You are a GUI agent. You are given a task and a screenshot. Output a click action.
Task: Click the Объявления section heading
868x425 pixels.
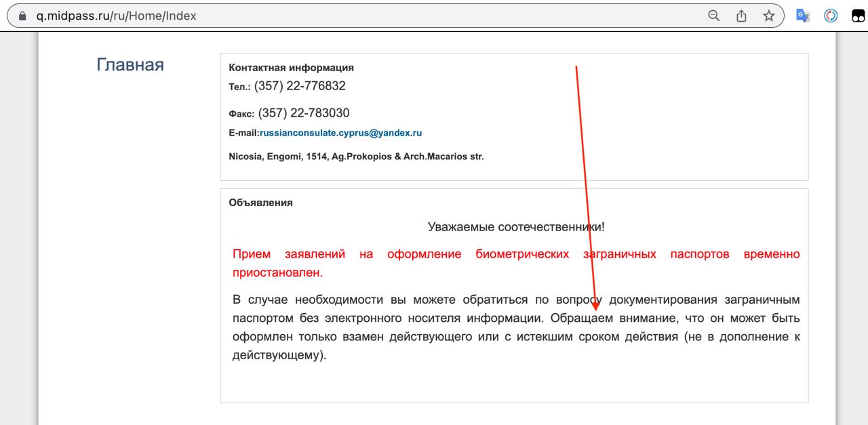260,203
